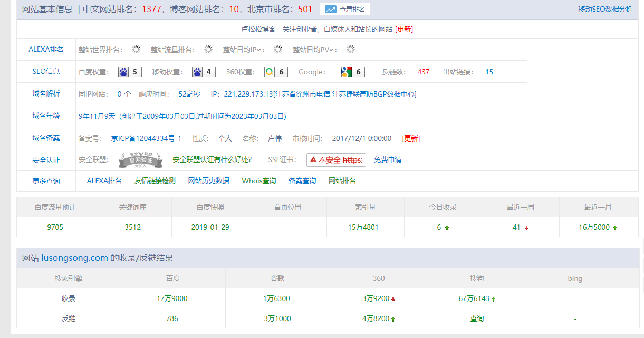
Task: Click the 不安全 https warning badge
Action: coord(336,159)
